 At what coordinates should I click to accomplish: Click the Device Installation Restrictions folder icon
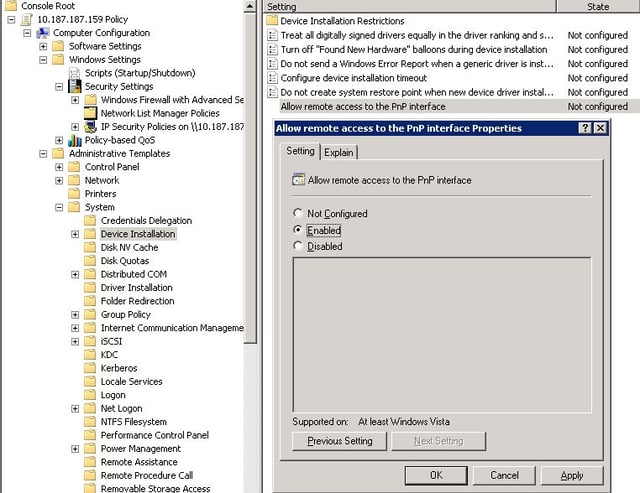tap(272, 20)
